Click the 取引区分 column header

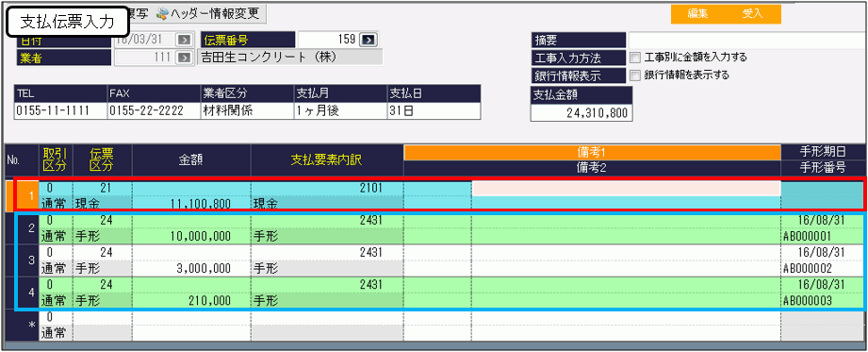coord(56,160)
